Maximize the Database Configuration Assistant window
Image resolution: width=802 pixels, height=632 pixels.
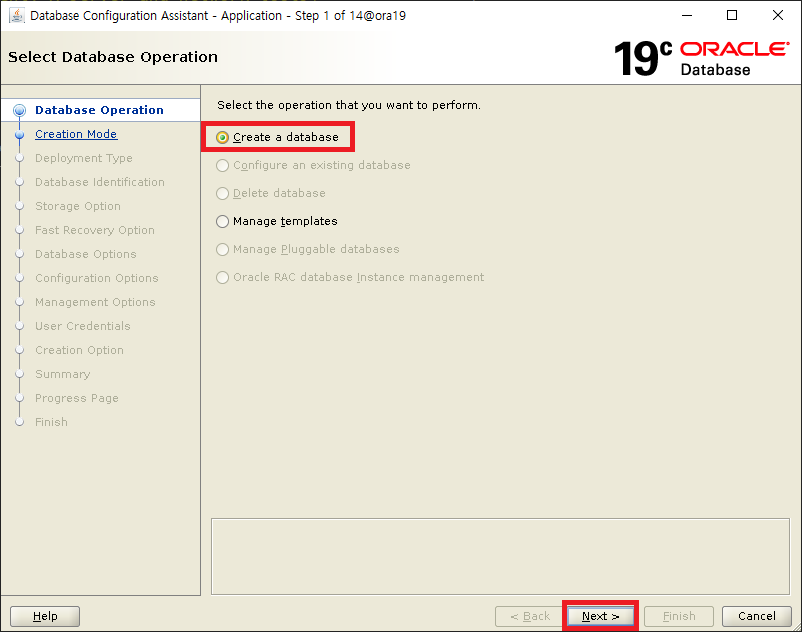click(732, 15)
